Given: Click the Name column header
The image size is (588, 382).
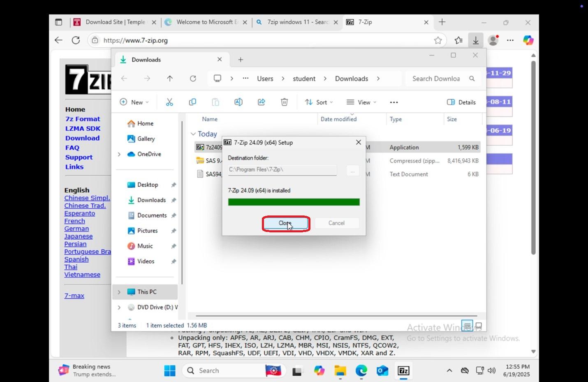Looking at the screenshot, I should pyautogui.click(x=210, y=119).
